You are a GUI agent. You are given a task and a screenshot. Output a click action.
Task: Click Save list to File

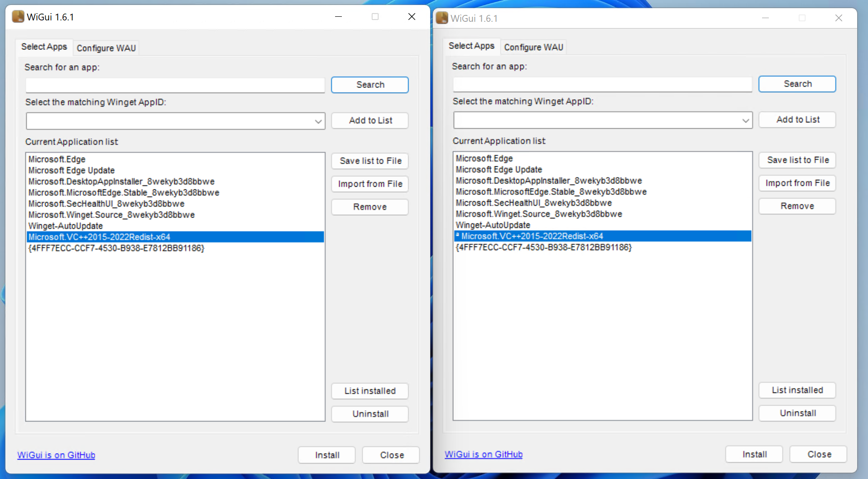pos(369,161)
